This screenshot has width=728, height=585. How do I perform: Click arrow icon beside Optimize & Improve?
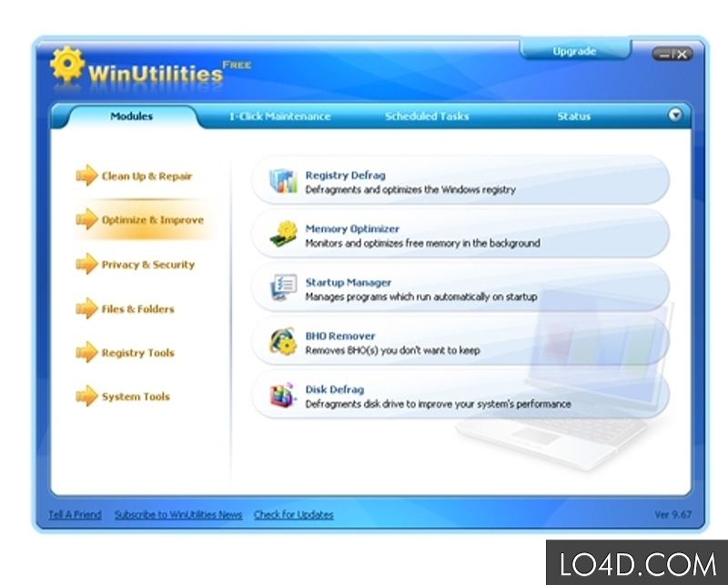86,219
